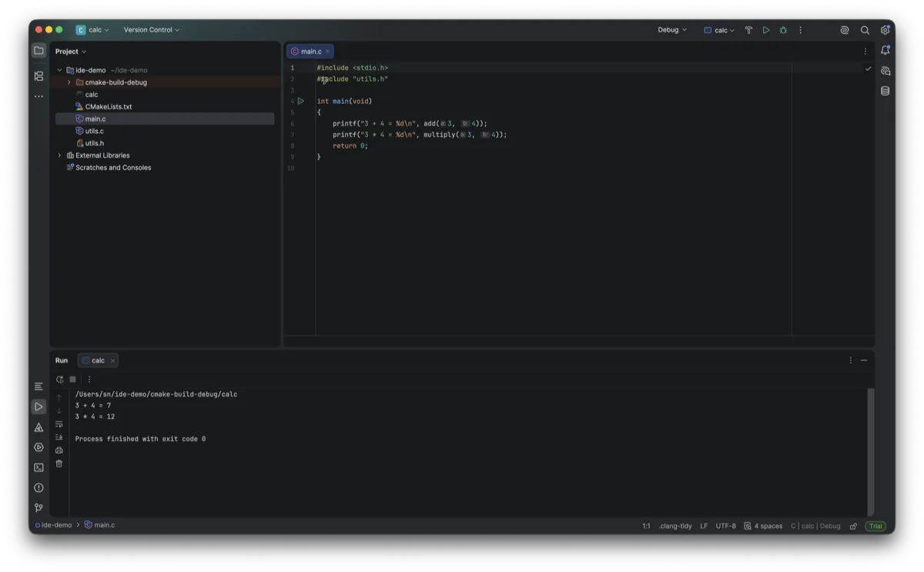Start debugging with the bug icon
Image resolution: width=924 pixels, height=572 pixels.
(x=783, y=30)
